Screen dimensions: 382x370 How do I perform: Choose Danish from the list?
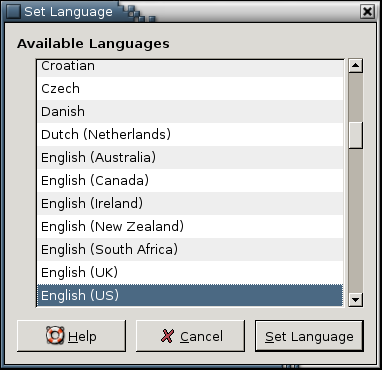[x=190, y=111]
